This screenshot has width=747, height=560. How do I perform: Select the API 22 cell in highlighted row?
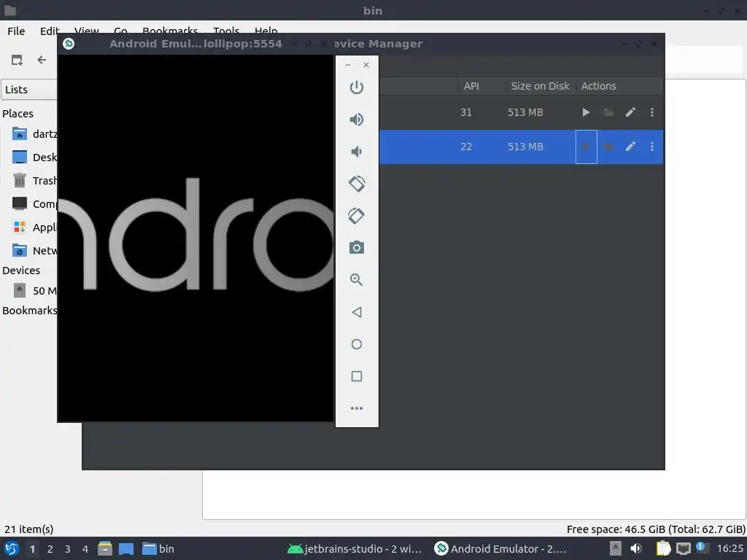466,147
